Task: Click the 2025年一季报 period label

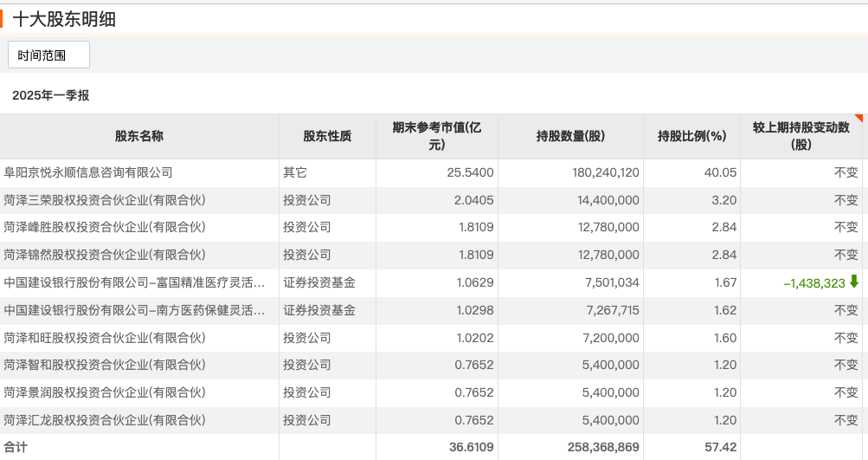Action: pos(51,95)
